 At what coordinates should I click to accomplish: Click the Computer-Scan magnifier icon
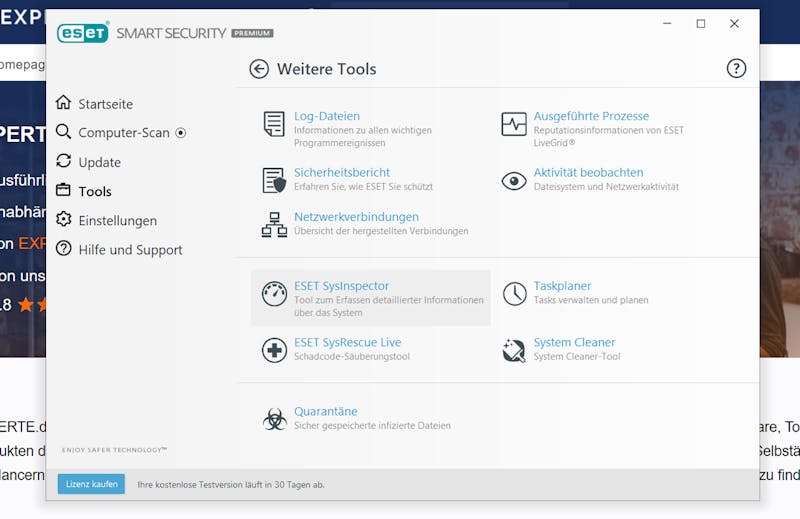(63, 131)
